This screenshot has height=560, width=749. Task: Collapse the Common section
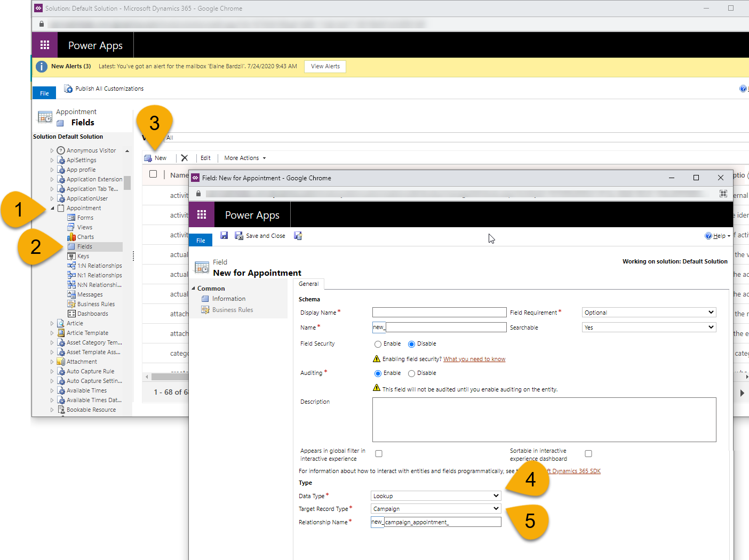click(x=194, y=289)
